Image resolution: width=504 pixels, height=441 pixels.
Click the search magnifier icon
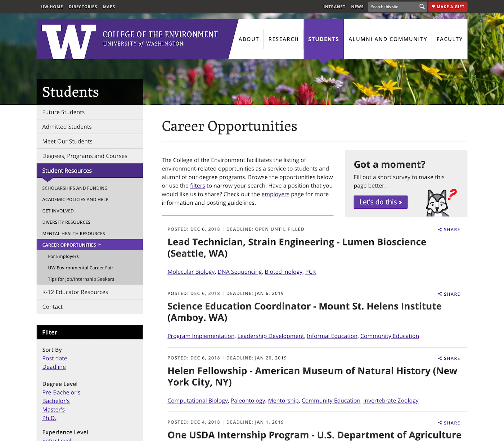pyautogui.click(x=422, y=6)
